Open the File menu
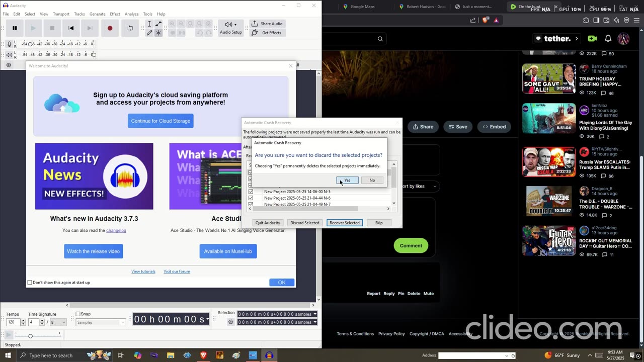The width and height of the screenshot is (644, 362). click(x=6, y=14)
